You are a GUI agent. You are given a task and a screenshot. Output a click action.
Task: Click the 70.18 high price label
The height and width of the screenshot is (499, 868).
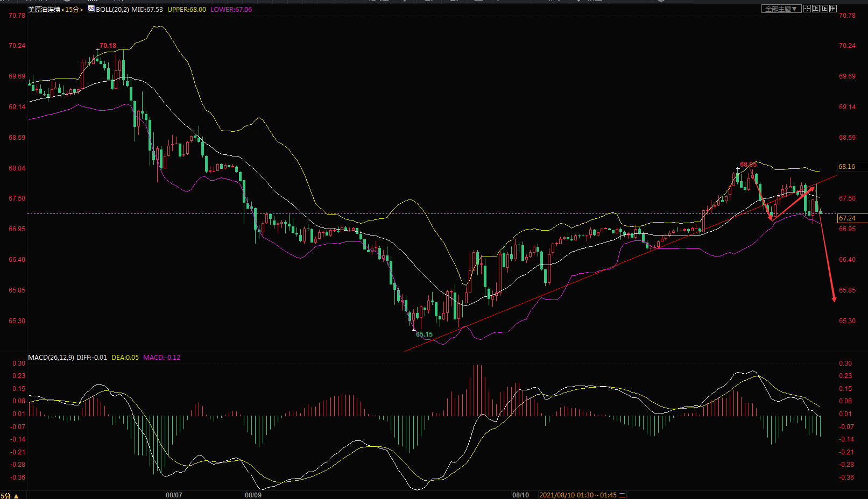[108, 46]
